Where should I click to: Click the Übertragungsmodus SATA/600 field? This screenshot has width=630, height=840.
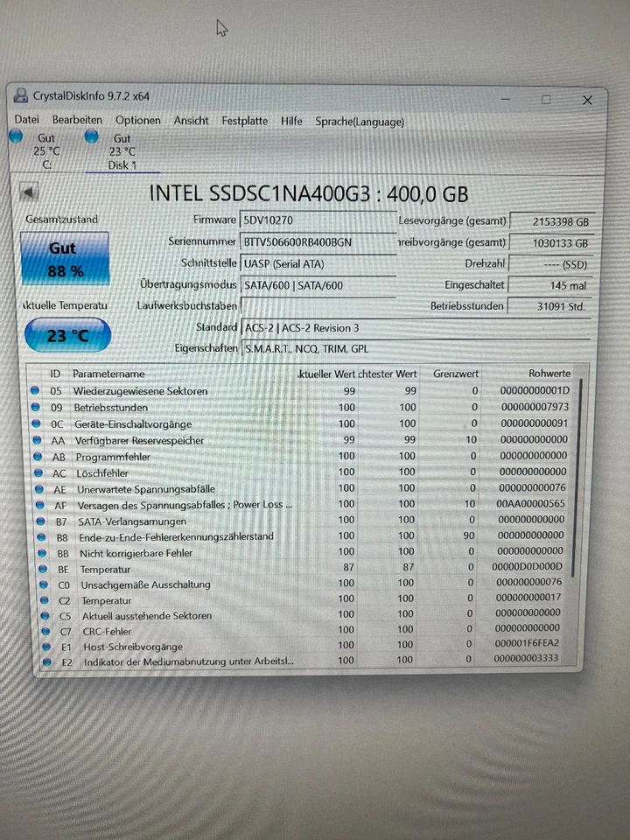pos(318,285)
